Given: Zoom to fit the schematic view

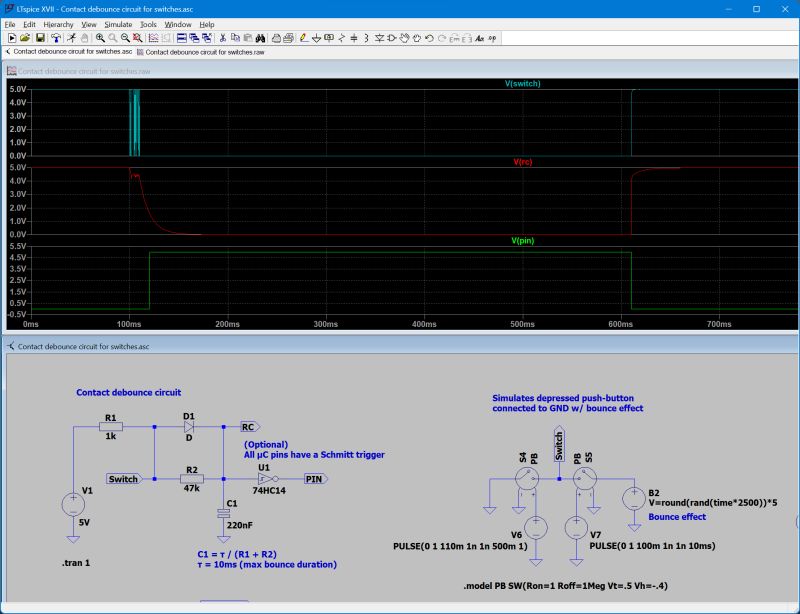Looking at the screenshot, I should click(x=138, y=39).
